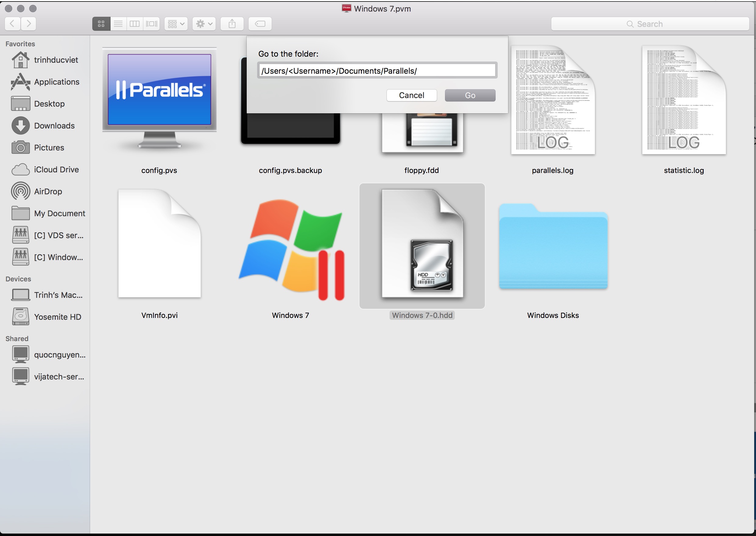Select the list view layout button

118,23
